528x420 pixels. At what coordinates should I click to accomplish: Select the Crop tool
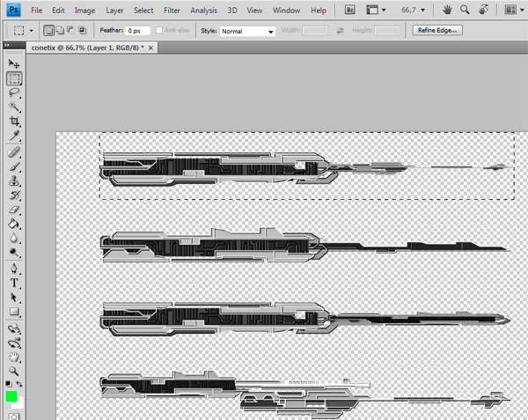14,122
